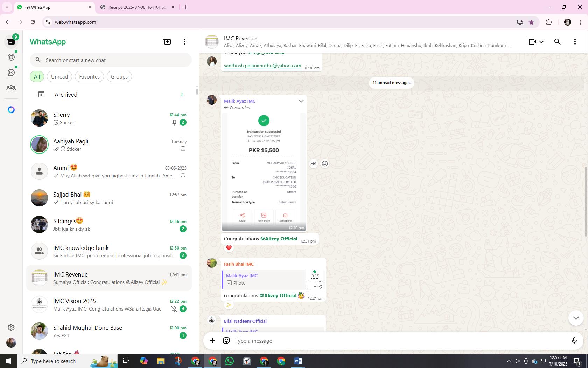
Task: Click the @Alizey Official mention in Malik's message
Action: coord(279,239)
